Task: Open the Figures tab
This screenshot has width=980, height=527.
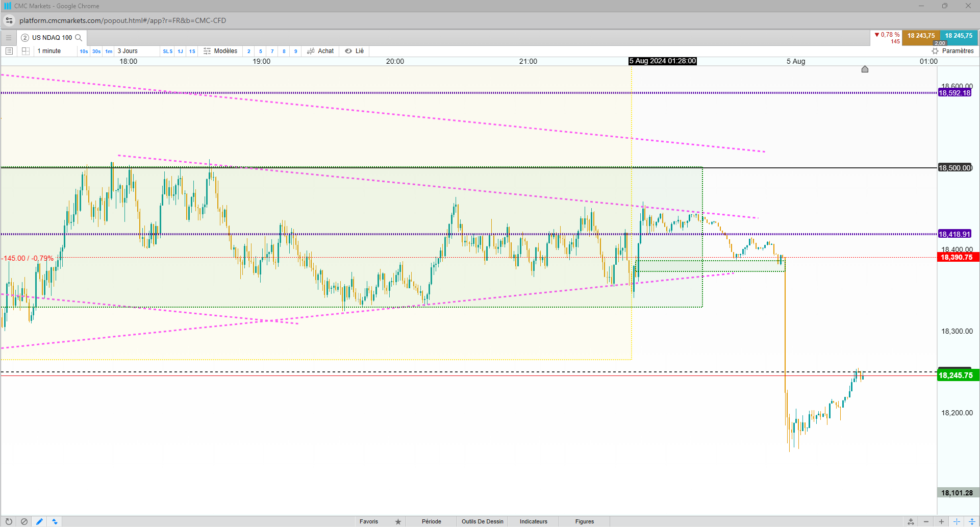Action: (585, 521)
